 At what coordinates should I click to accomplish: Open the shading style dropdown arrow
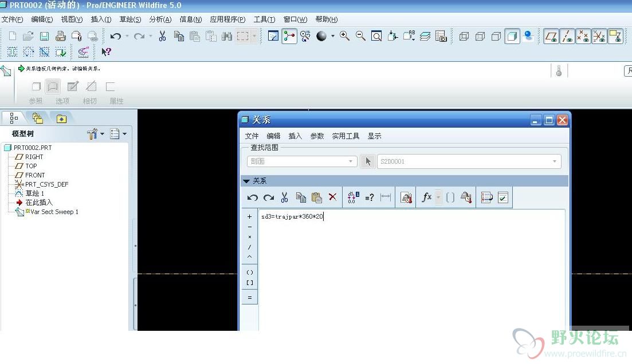point(333,36)
